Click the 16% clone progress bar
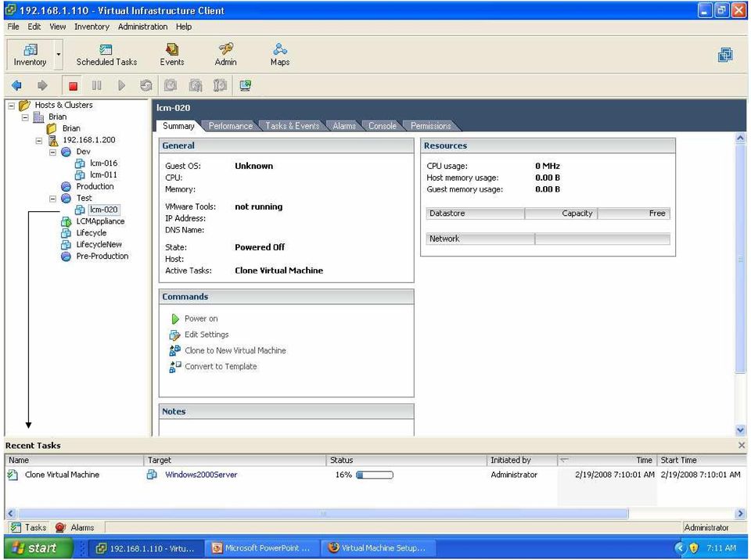Image resolution: width=751 pixels, height=560 pixels. click(375, 476)
